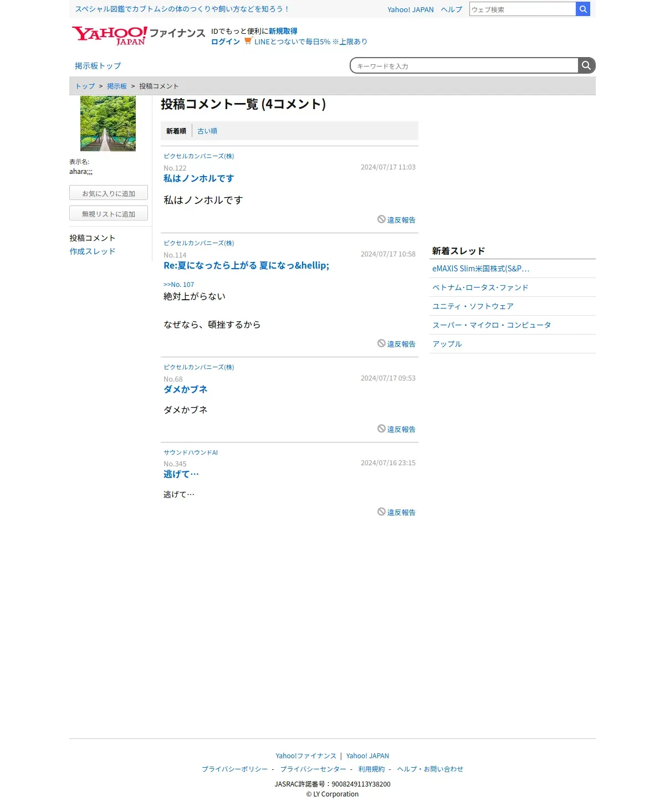
Task: Sort comments by 新着順
Action: [x=176, y=131]
